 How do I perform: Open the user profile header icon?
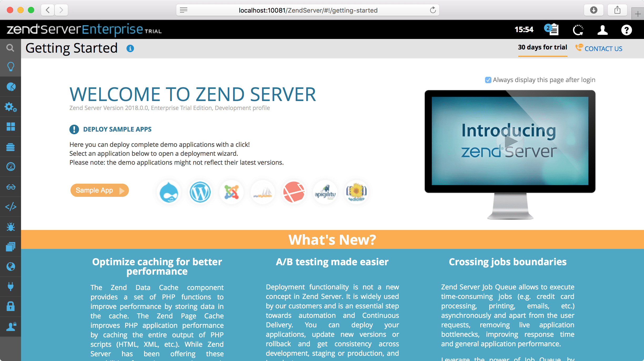point(602,30)
